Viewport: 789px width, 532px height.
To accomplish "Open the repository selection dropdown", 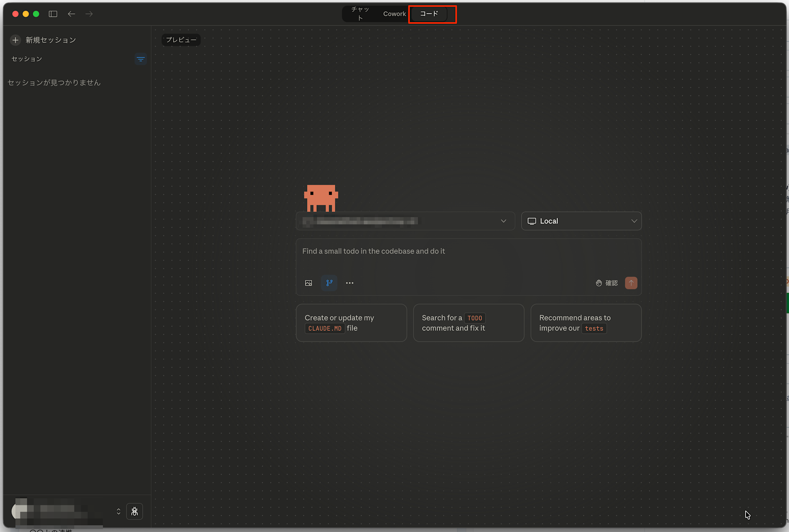I will point(405,221).
